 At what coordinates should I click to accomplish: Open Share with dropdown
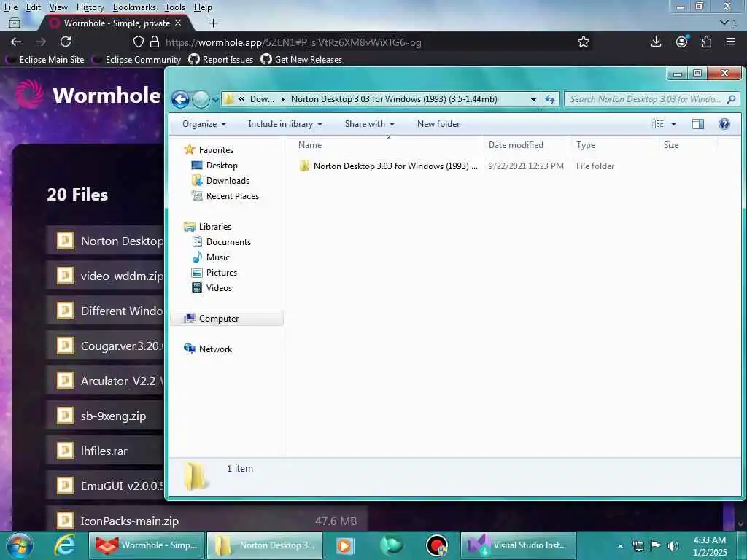[370, 124]
